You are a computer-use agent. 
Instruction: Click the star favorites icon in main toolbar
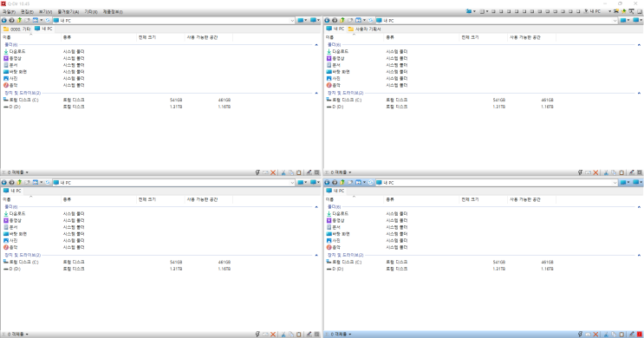pos(623,11)
